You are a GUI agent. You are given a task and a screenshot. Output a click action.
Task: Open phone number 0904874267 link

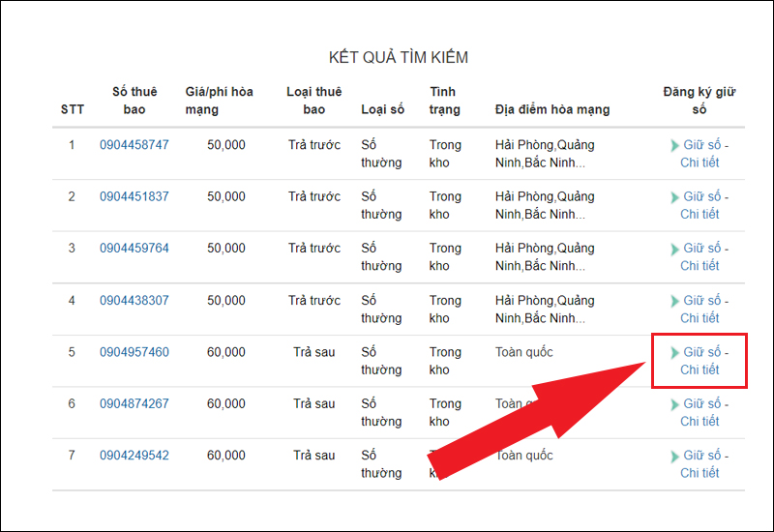point(134,403)
